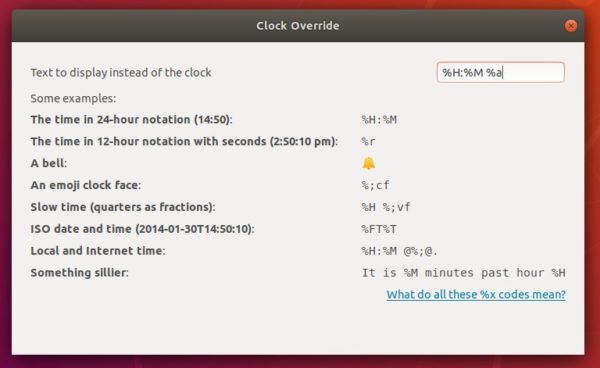600x368 pixels.
Task: Open the "What do all these %x codes mean?" link
Action: (x=476, y=295)
